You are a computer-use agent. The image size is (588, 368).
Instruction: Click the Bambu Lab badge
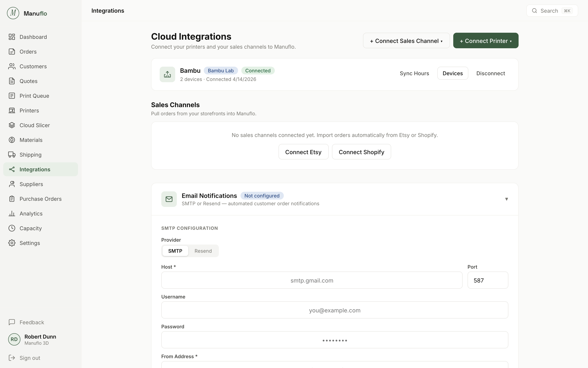pos(221,71)
